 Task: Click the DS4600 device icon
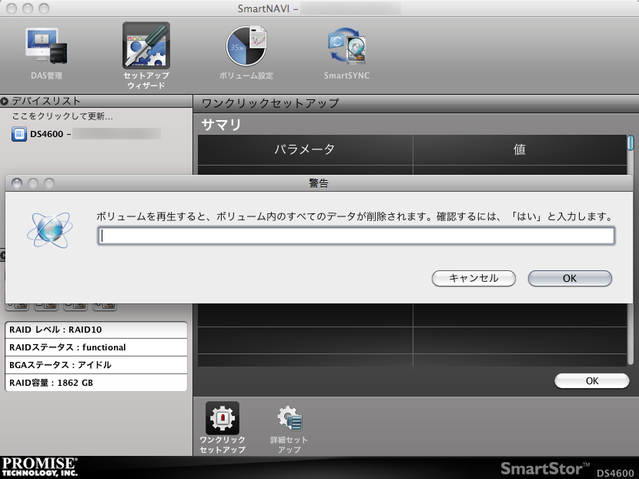click(x=19, y=134)
